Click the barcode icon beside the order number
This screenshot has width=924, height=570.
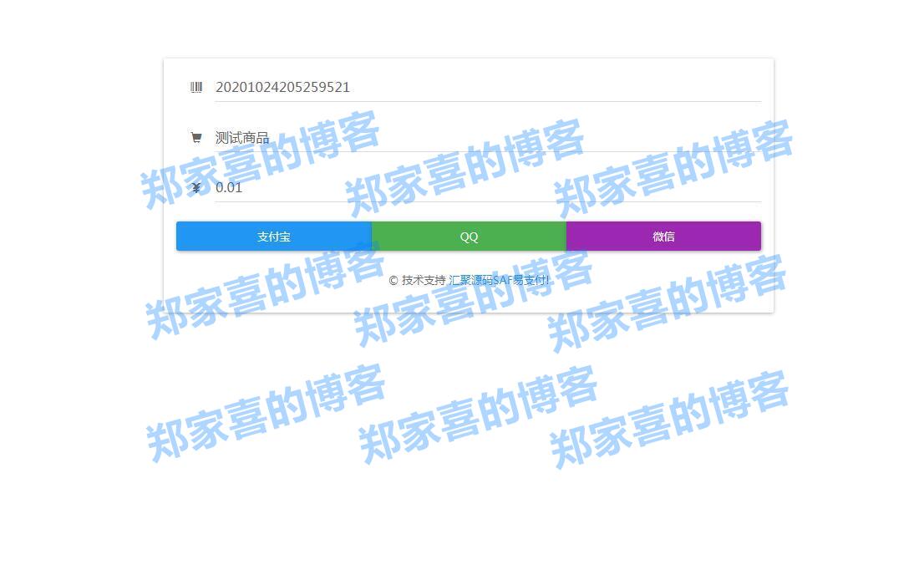coord(197,87)
